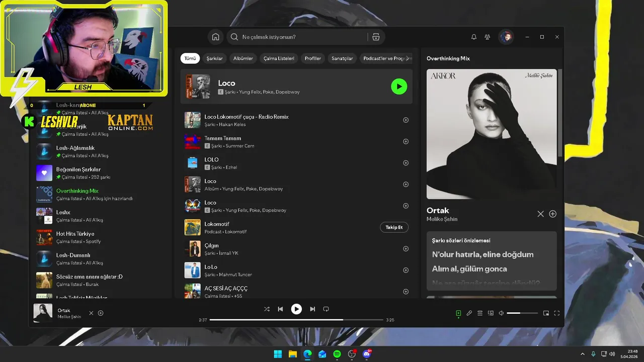Filter results by Şarkılar
This screenshot has height=362, width=644.
214,58
